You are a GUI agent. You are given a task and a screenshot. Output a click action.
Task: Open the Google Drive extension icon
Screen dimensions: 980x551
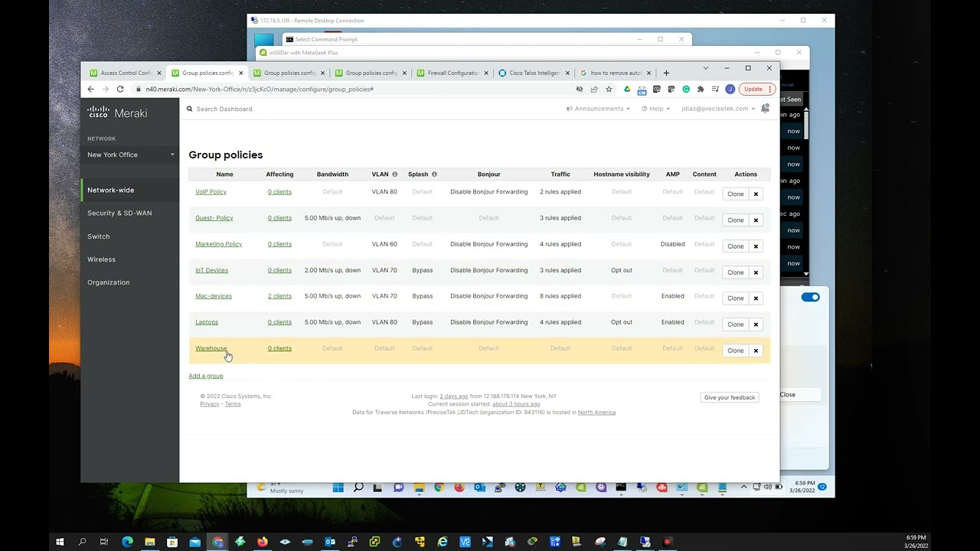(627, 89)
